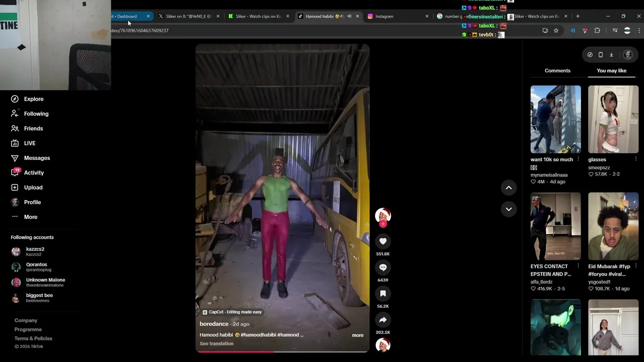Open the user avatar in top pill
644x362 pixels.
[628, 55]
